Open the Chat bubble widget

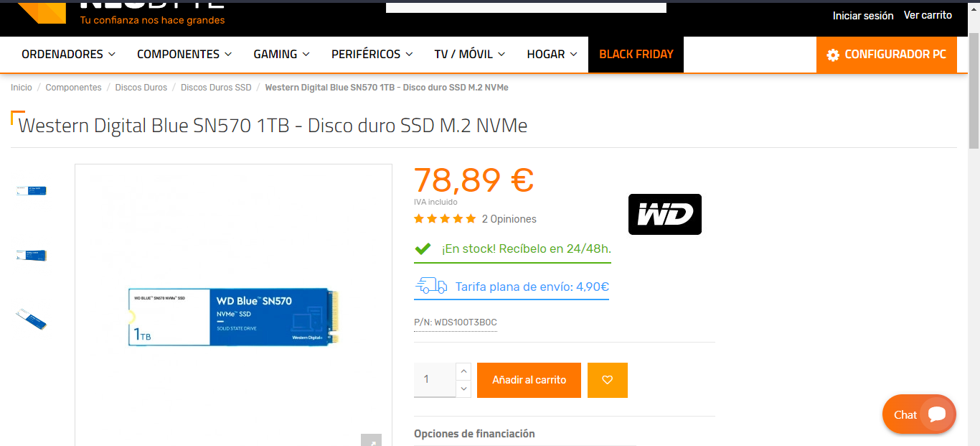(x=919, y=414)
